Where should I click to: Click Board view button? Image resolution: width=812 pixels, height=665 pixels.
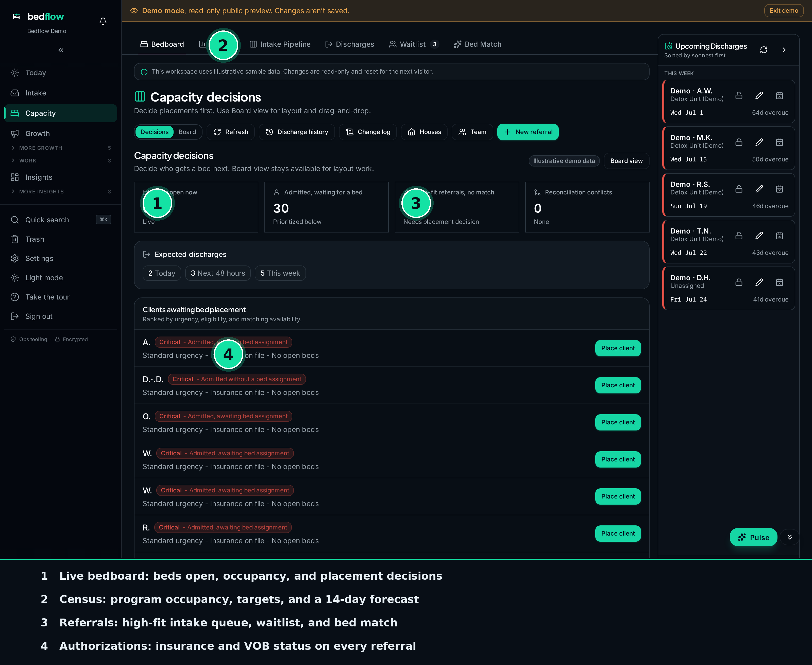point(627,161)
